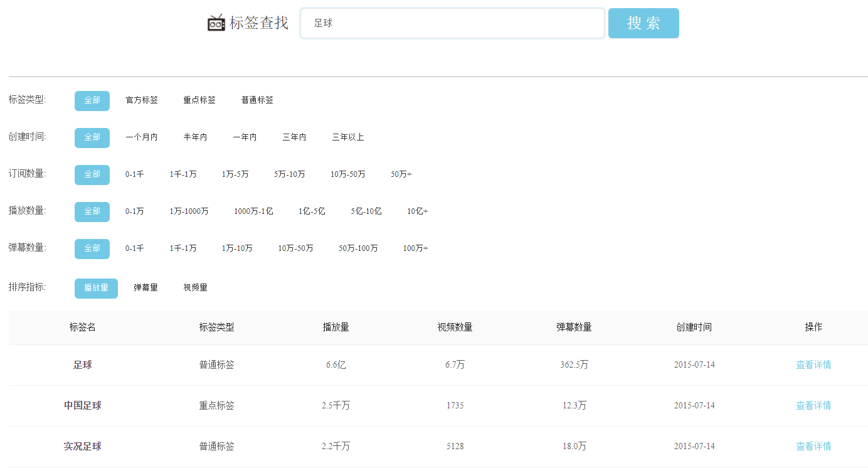The image size is (868, 473).
Task: Select 全部 in the 标签类型 row
Action: coord(92,100)
